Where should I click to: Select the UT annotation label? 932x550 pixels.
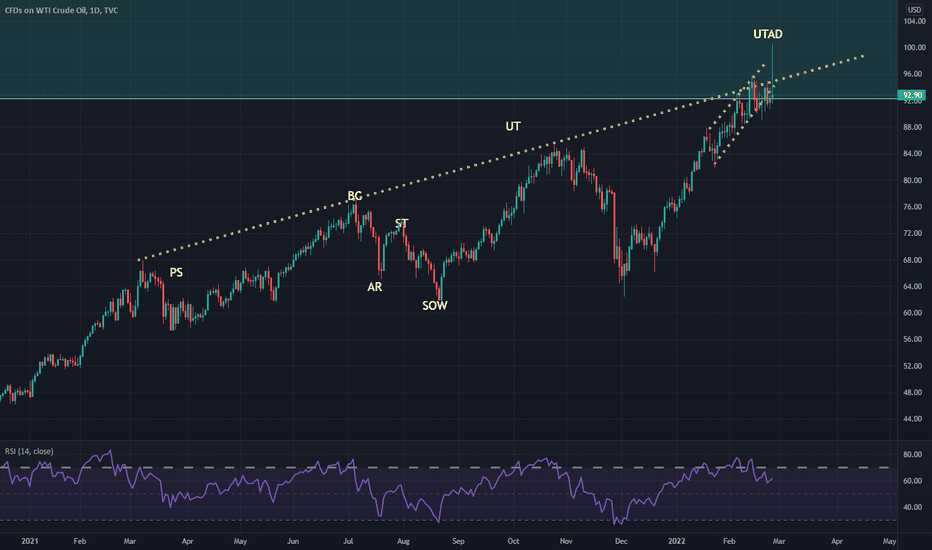pyautogui.click(x=513, y=126)
